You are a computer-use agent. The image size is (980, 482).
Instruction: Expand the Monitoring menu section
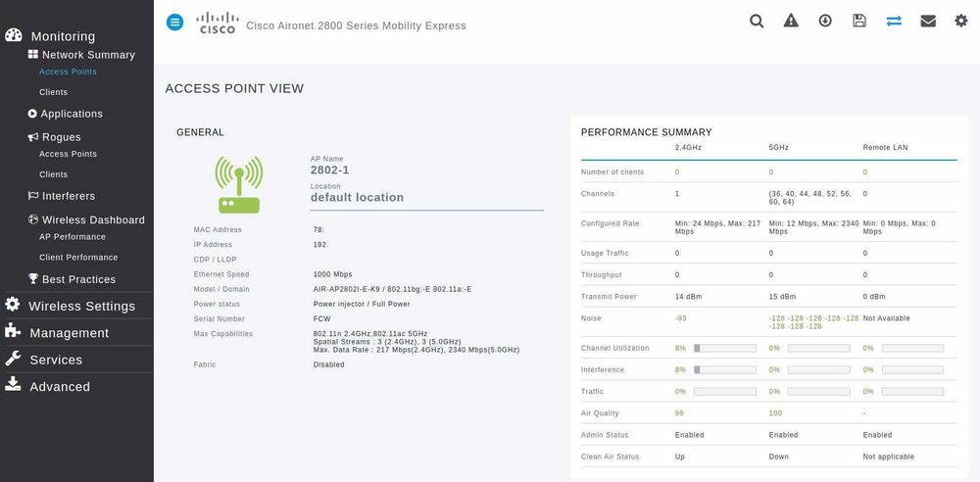tap(63, 36)
